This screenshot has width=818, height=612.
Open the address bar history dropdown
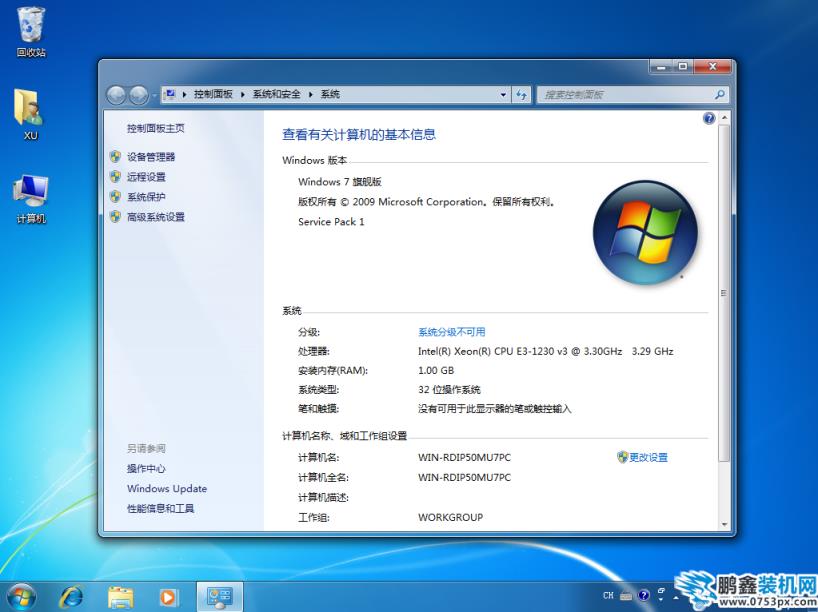click(x=503, y=94)
